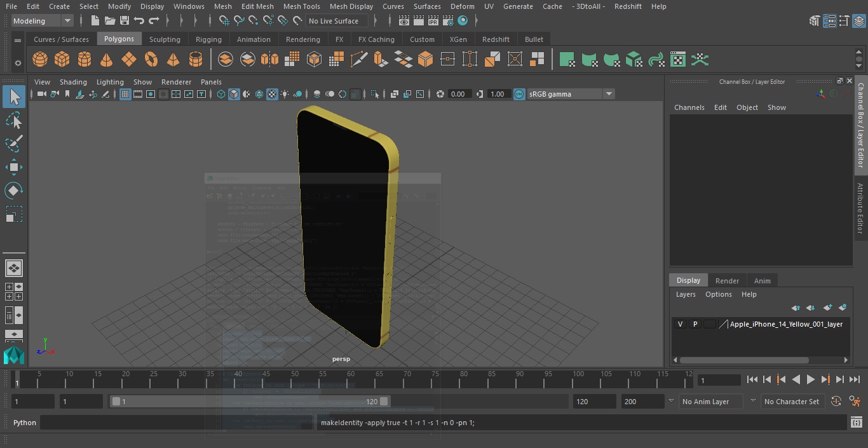Open the Modeling menu set dropdown
Viewport: 868px width, 448px height.
[43, 21]
